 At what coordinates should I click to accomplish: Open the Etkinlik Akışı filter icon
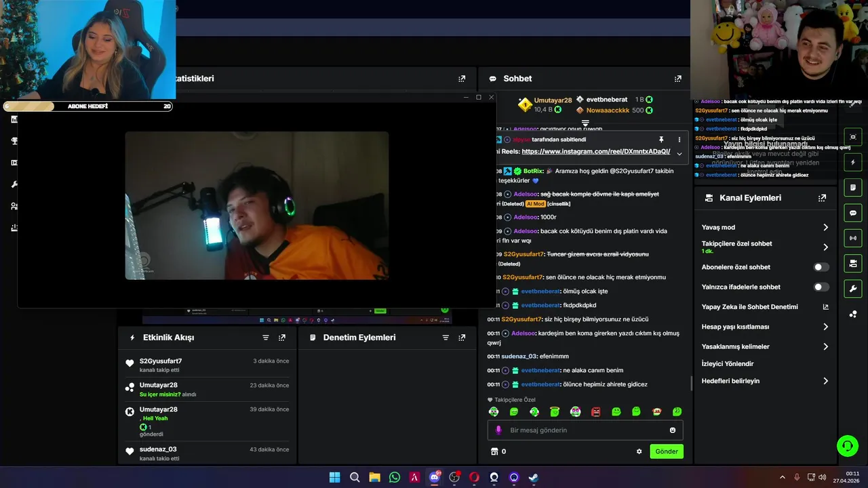tap(266, 338)
